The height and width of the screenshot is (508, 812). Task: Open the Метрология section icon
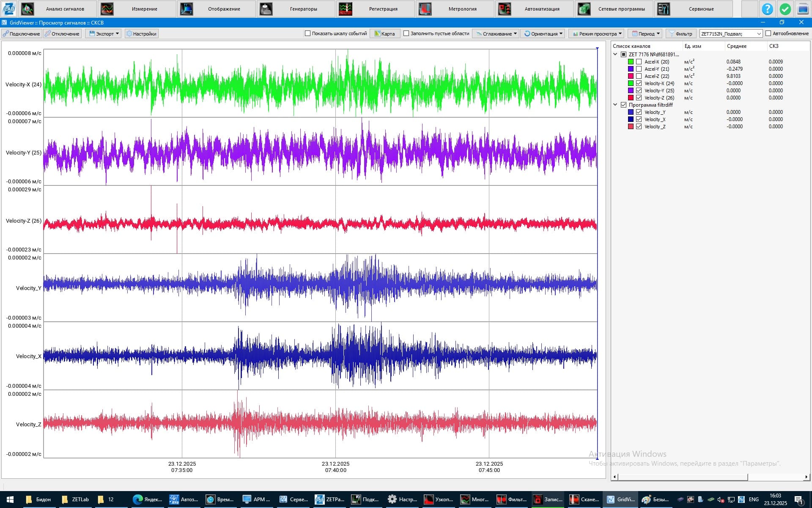click(425, 9)
